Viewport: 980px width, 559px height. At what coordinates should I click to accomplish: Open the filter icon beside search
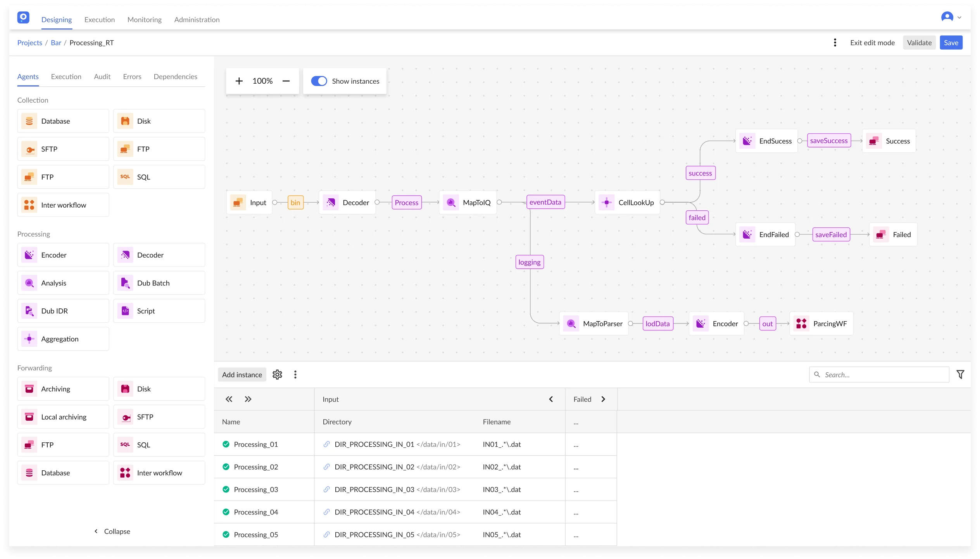[960, 375]
